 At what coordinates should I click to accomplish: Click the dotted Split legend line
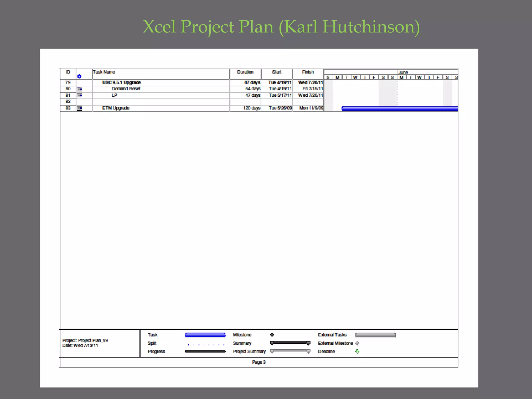(x=206, y=344)
